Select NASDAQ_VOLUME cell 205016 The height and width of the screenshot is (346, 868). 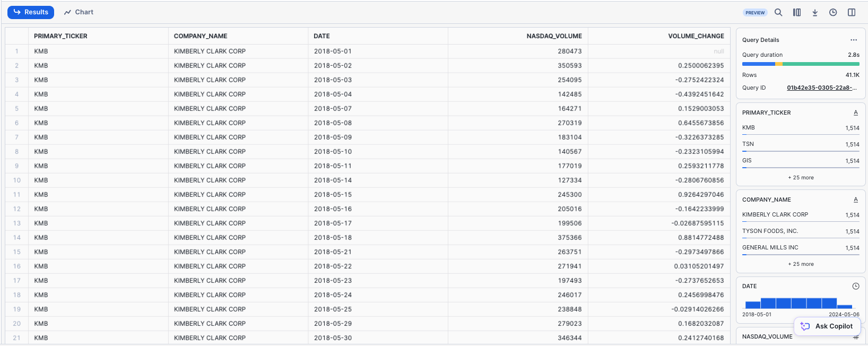(x=518, y=209)
